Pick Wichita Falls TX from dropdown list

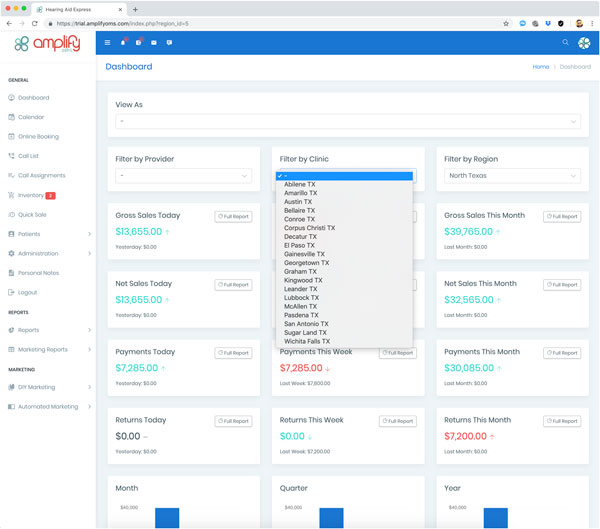click(306, 342)
